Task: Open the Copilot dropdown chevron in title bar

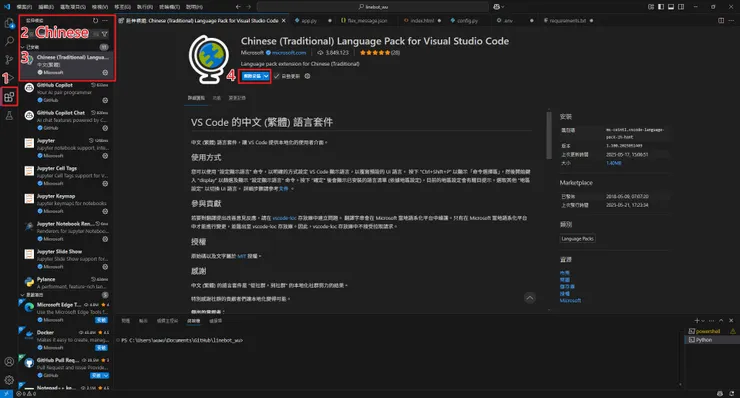Action: [x=503, y=7]
